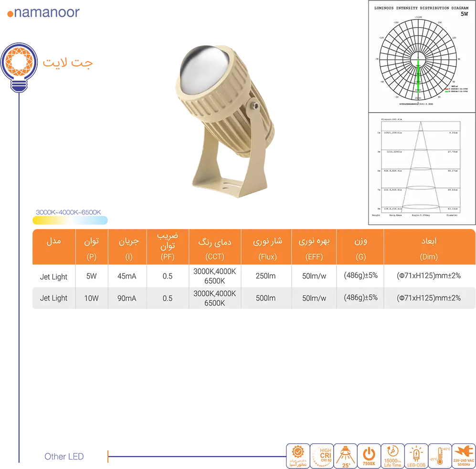Click the 15000hrs Life Time icon
This screenshot has width=476, height=469.
pyautogui.click(x=392, y=456)
